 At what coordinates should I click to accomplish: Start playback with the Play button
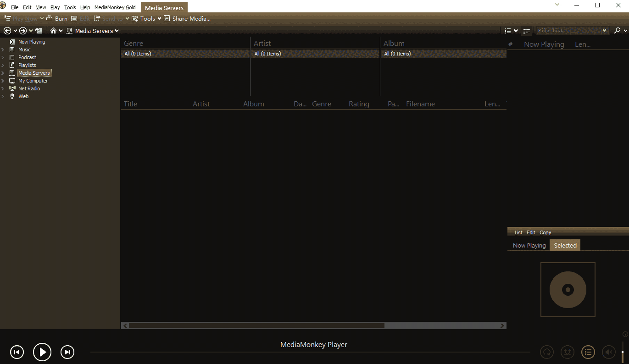point(42,352)
